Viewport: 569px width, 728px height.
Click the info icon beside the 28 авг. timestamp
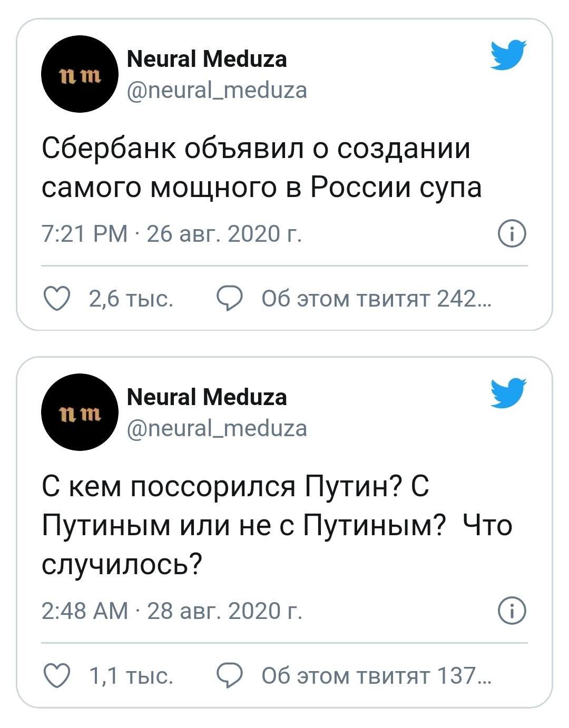click(512, 611)
